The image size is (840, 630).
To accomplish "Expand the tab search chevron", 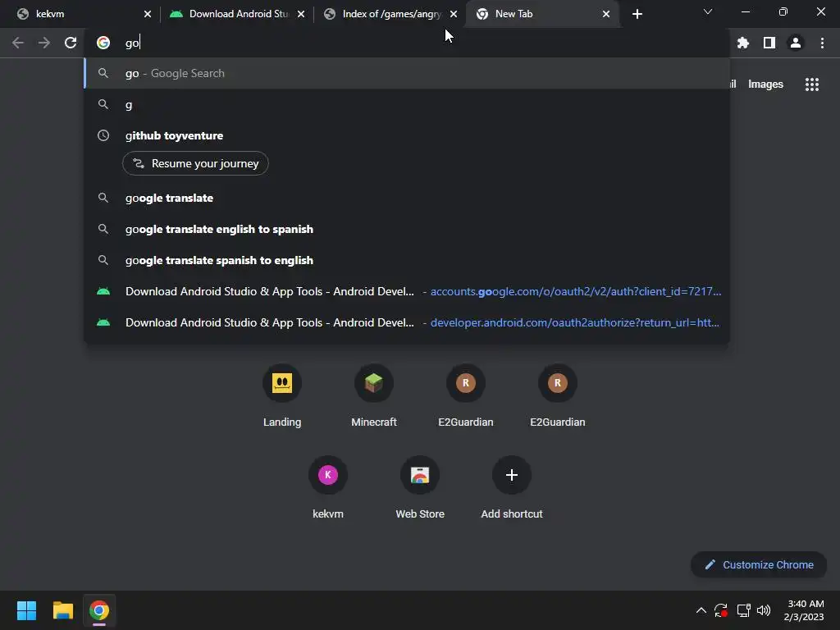I will [x=708, y=11].
